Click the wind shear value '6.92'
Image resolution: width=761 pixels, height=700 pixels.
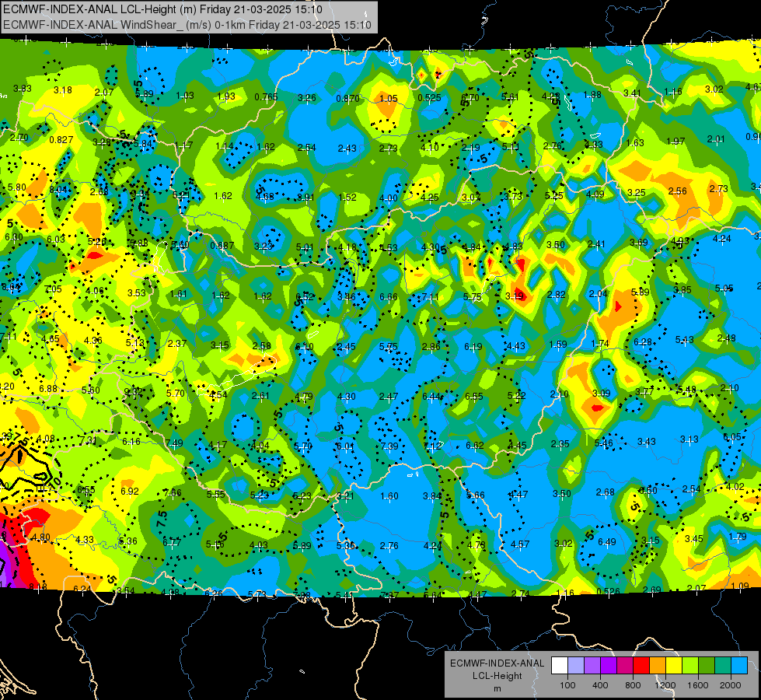130,491
